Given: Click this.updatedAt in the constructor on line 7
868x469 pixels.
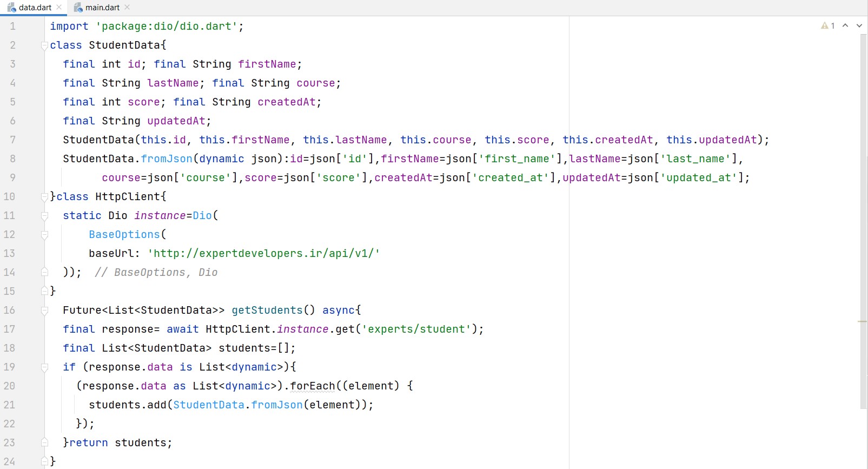Looking at the screenshot, I should click(712, 140).
